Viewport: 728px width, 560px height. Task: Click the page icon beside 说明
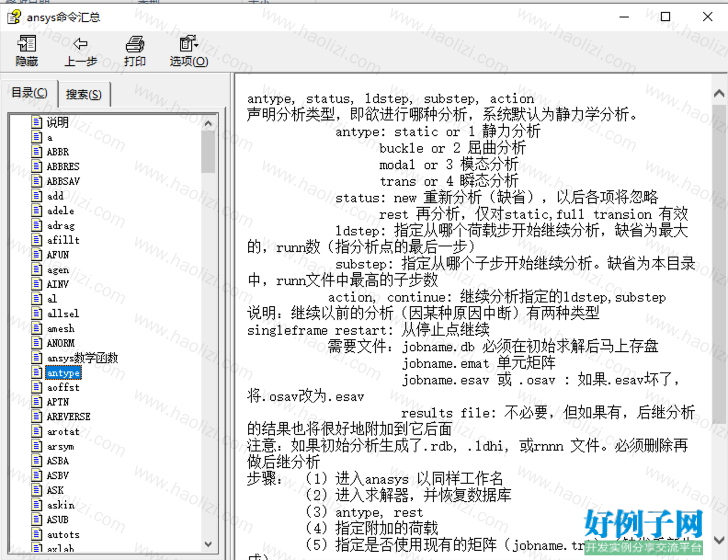(37, 122)
